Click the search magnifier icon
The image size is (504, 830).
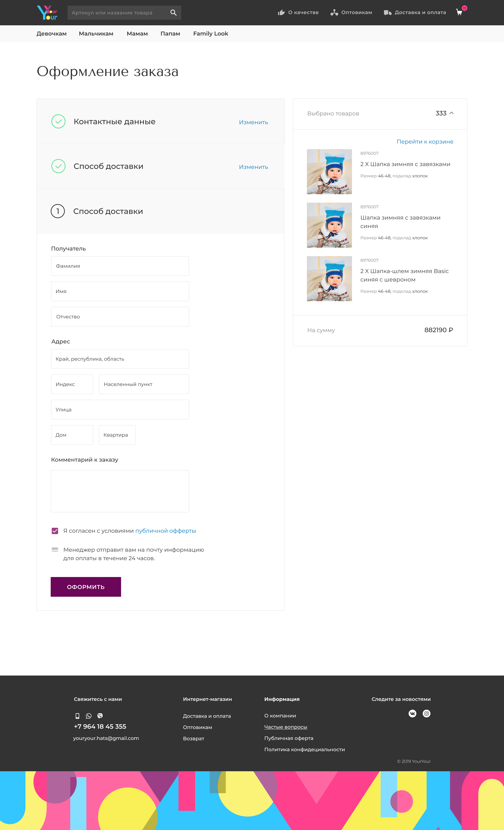[x=173, y=13]
